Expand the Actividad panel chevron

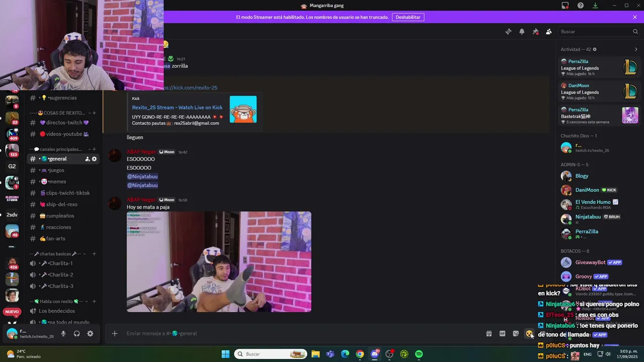click(636, 49)
